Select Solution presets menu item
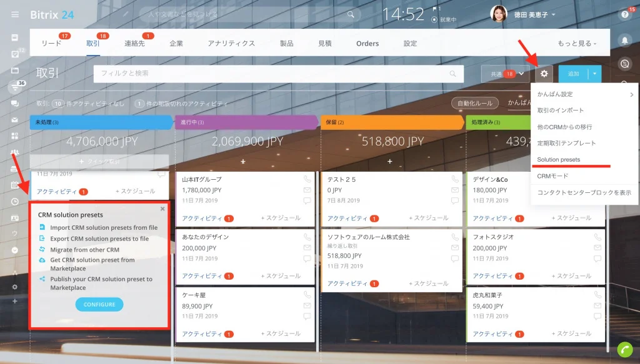640x364 pixels. click(x=558, y=159)
